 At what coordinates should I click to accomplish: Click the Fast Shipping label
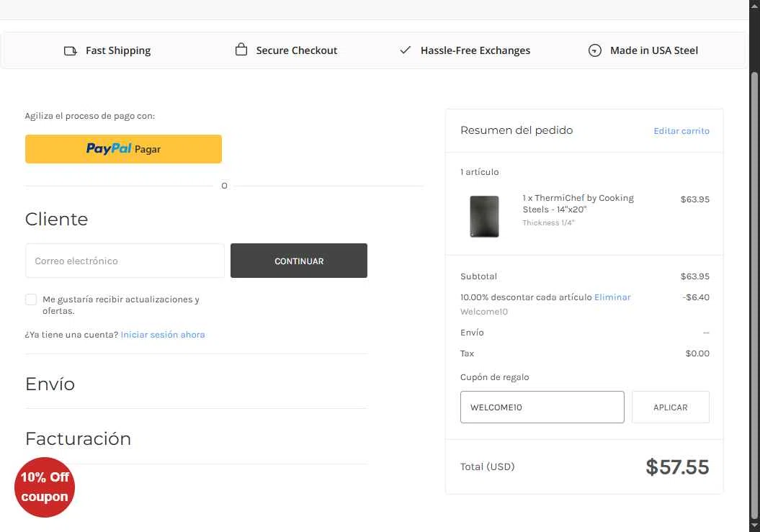(118, 51)
